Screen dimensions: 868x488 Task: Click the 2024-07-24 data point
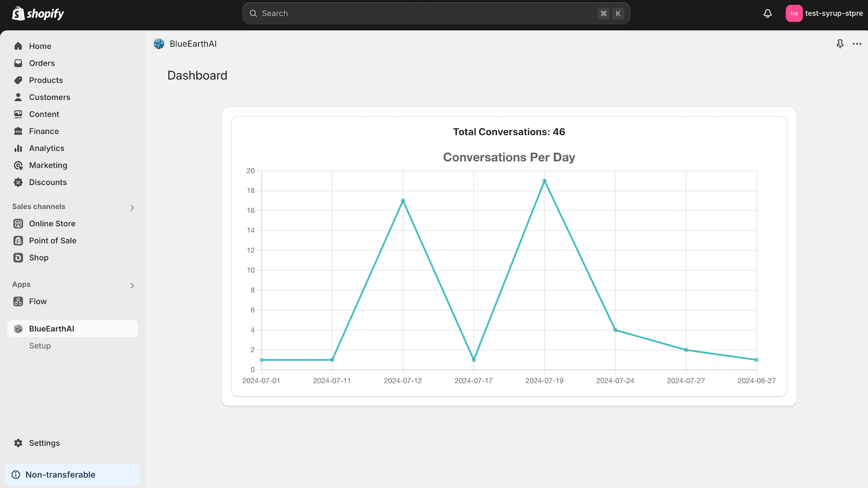pyautogui.click(x=615, y=330)
